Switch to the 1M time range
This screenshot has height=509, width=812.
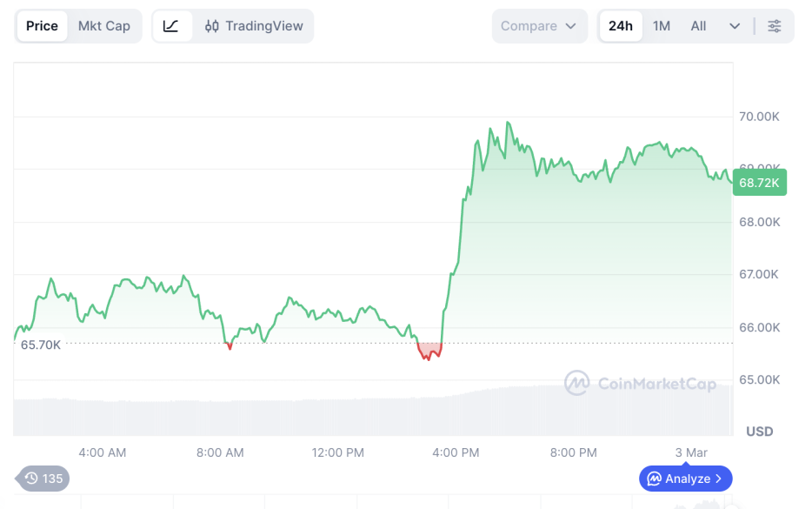662,26
